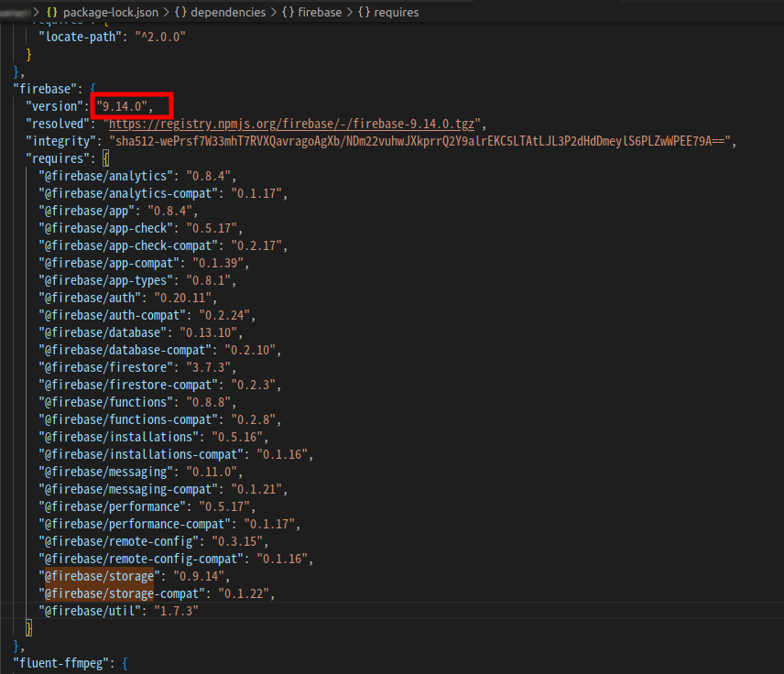The height and width of the screenshot is (674, 784).
Task: Click "@firebase/functions" key
Action: [105, 403]
